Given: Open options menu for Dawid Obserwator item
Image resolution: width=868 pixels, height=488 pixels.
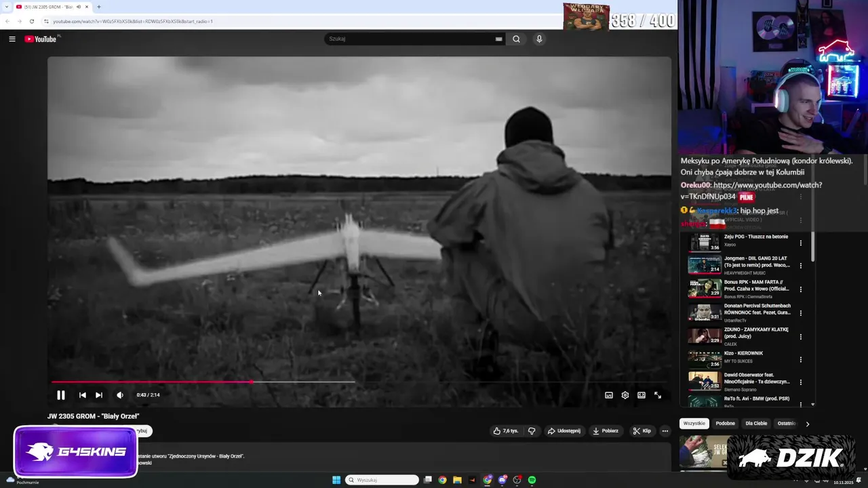Looking at the screenshot, I should coord(801,382).
